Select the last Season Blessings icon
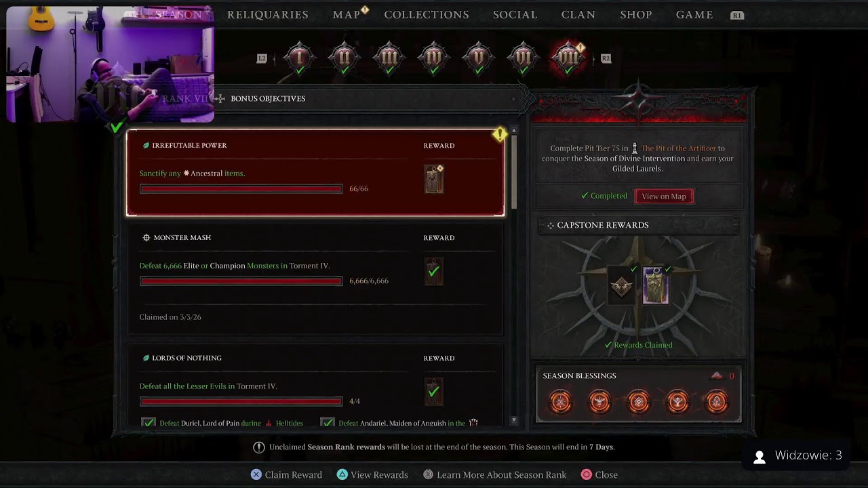This screenshot has width=868, height=488. click(x=717, y=402)
